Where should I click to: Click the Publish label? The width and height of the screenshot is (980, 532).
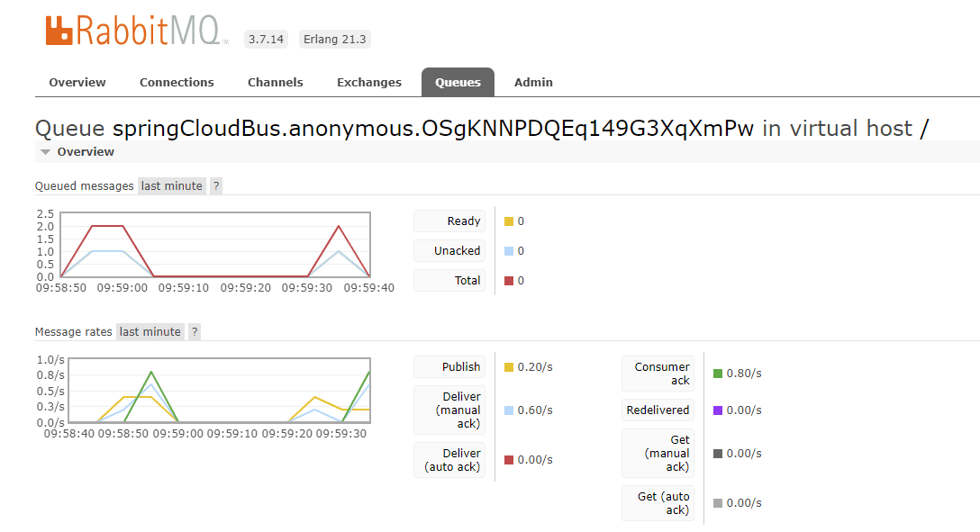449,367
